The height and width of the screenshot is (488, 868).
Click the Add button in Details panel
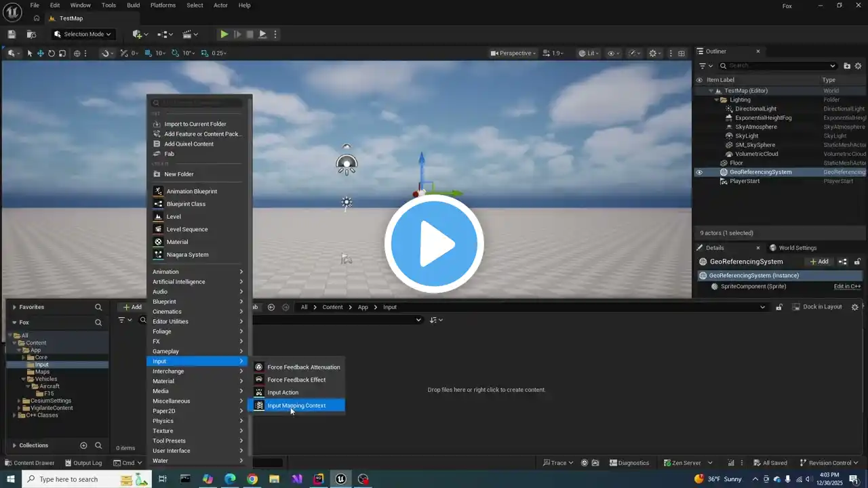(x=819, y=262)
